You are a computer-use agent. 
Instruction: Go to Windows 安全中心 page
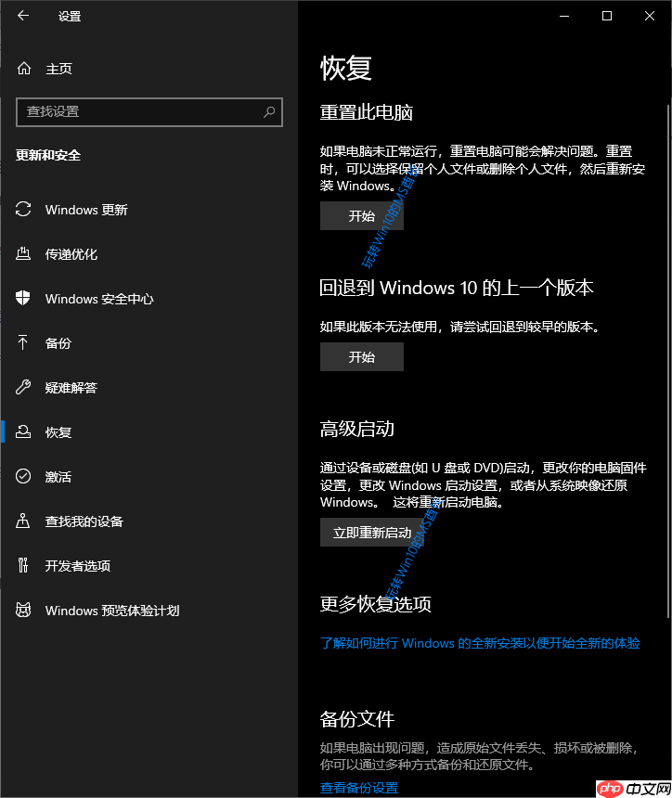99,299
